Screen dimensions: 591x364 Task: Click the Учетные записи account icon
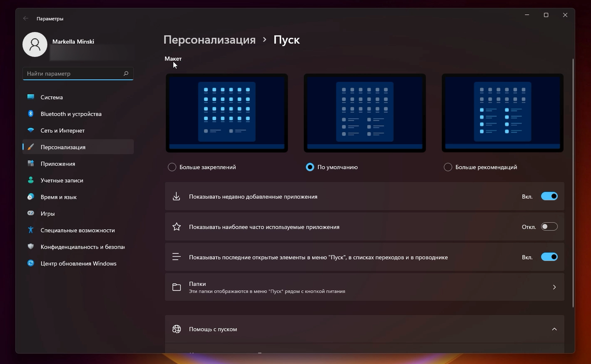pos(30,180)
